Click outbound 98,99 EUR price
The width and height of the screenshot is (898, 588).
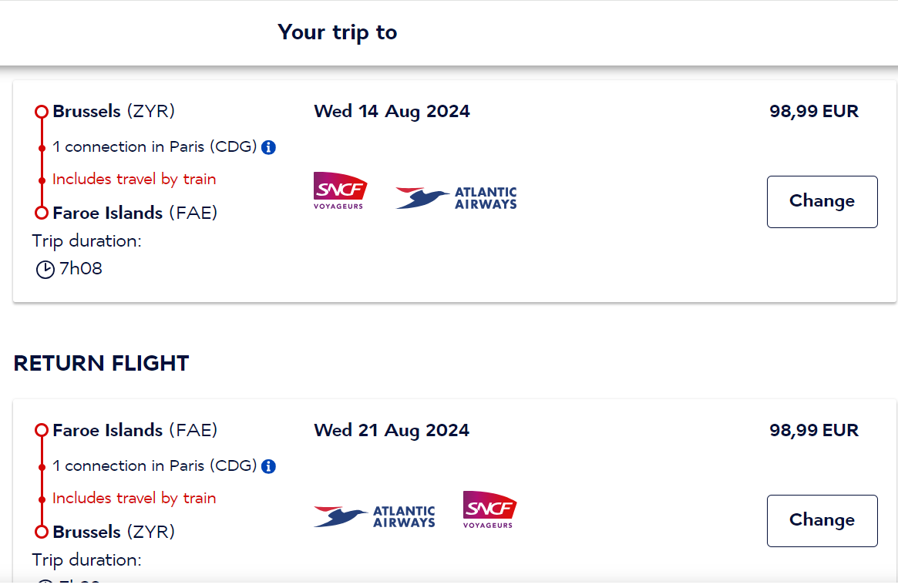814,111
